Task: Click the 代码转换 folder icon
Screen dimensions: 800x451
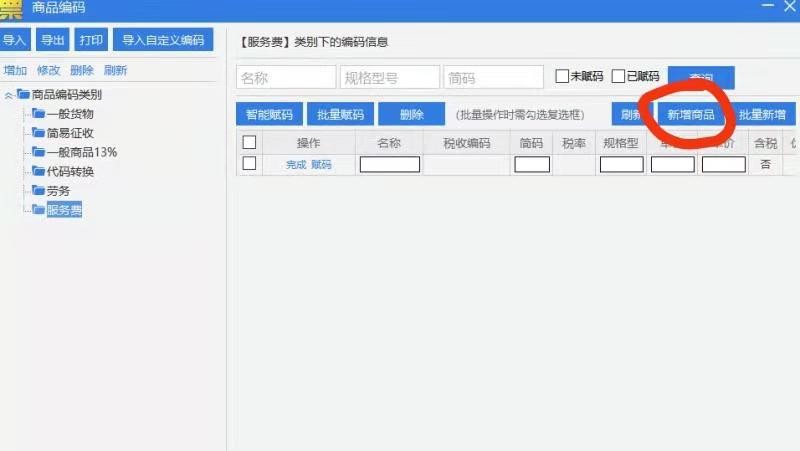Action: coord(39,171)
